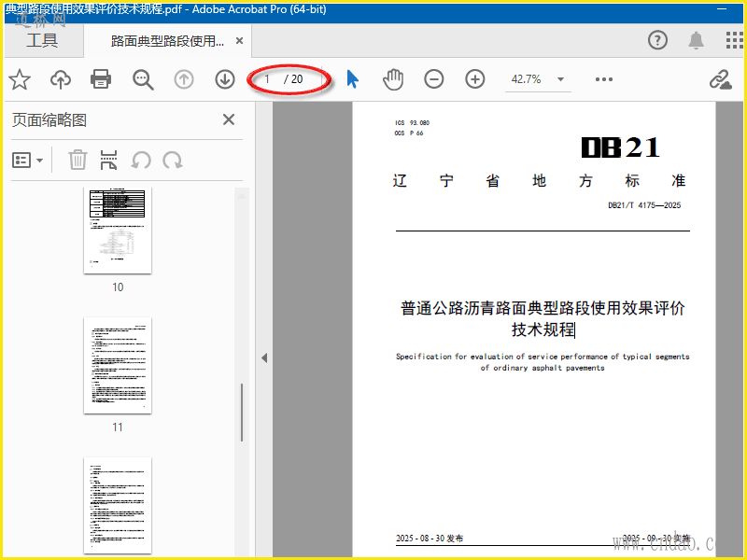
Task: Click the thumbnail panel scrollbar handle
Action: (242, 413)
